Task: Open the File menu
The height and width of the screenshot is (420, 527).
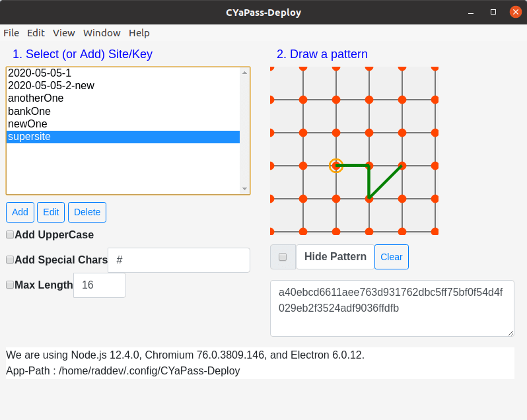Action: point(11,33)
